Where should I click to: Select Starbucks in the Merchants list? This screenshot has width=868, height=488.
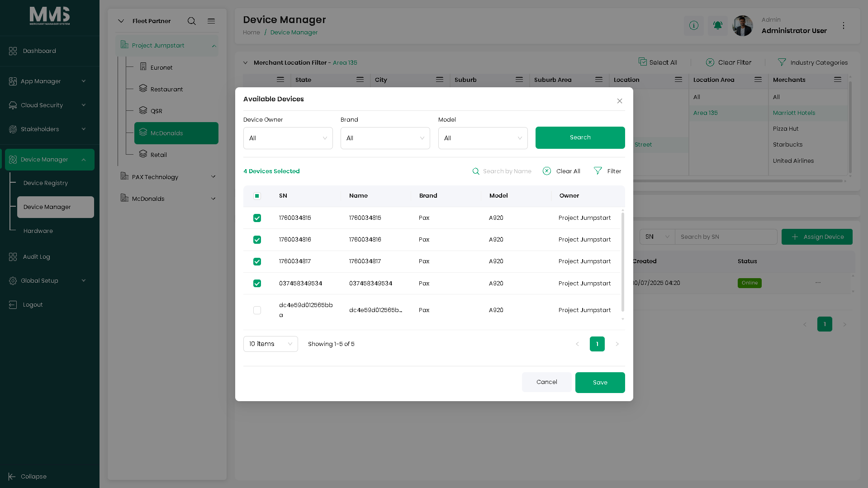coord(787,145)
